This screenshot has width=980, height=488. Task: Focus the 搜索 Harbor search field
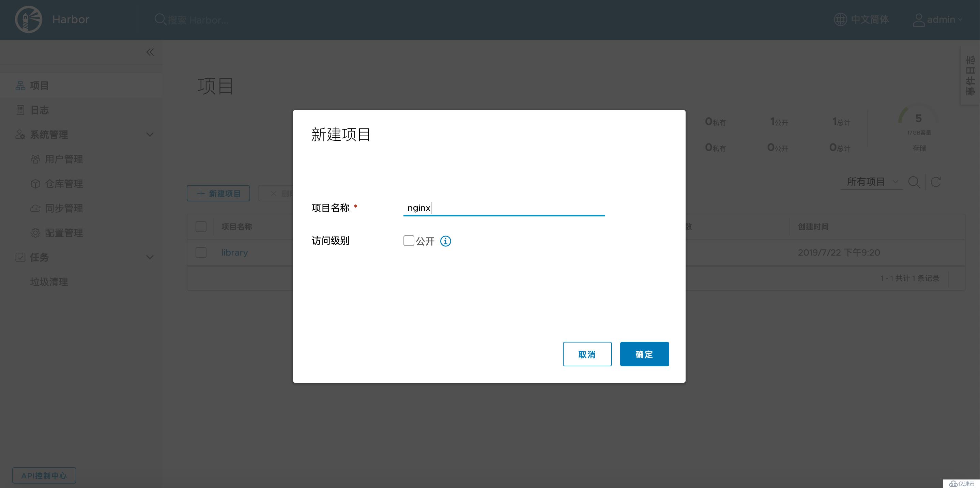(x=198, y=20)
